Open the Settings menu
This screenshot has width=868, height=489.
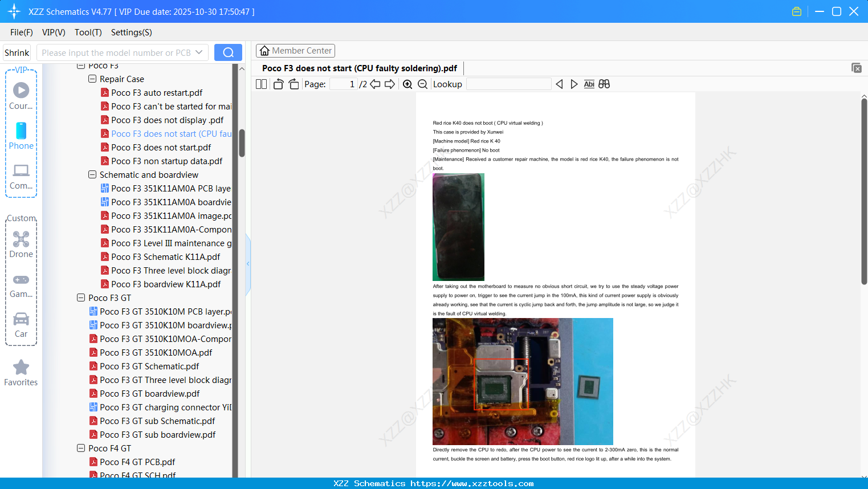[x=132, y=32]
